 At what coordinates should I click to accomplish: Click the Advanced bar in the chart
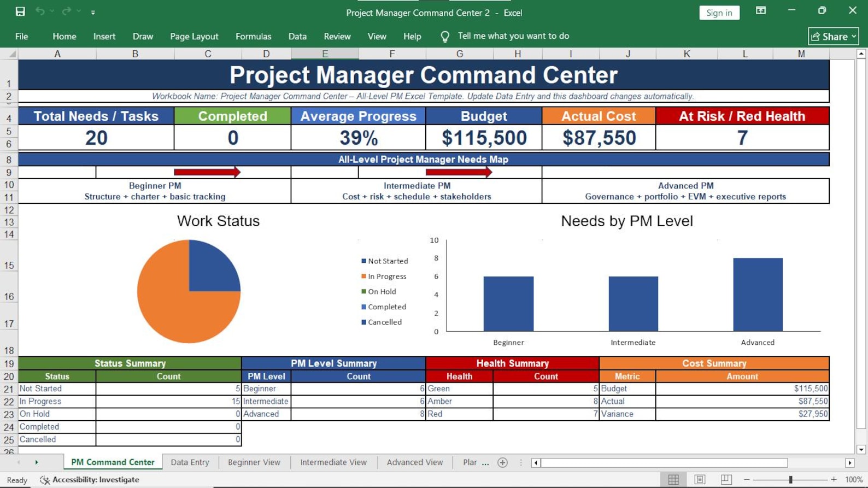[x=758, y=295]
